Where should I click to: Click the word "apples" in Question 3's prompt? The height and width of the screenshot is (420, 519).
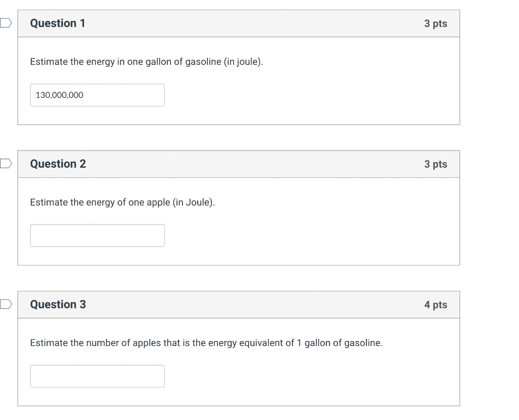(147, 343)
